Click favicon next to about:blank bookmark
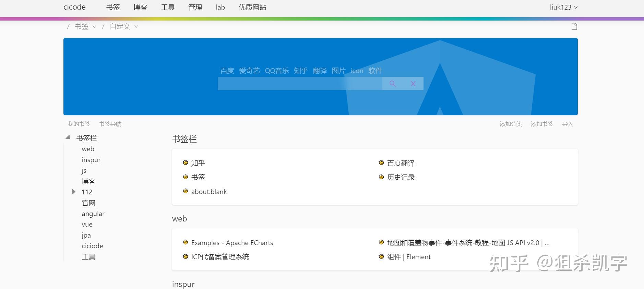This screenshot has width=644, height=289. coord(186,191)
